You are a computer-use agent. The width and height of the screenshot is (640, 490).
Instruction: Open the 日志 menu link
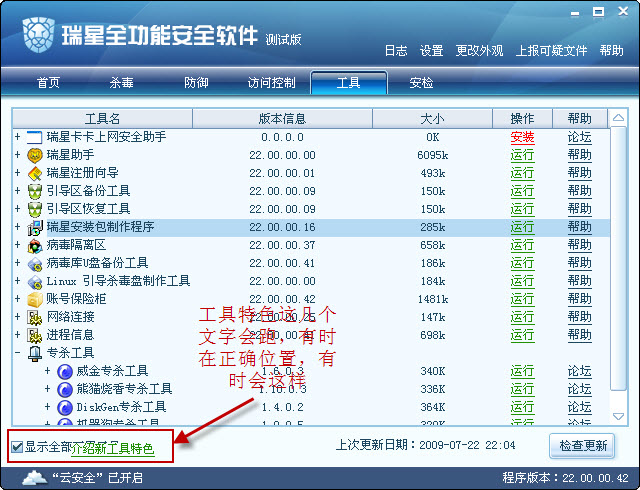pos(396,51)
